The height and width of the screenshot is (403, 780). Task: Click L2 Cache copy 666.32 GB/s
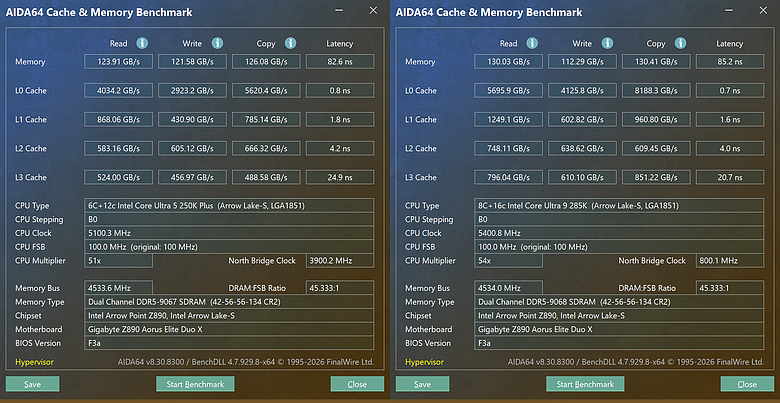coord(266,148)
